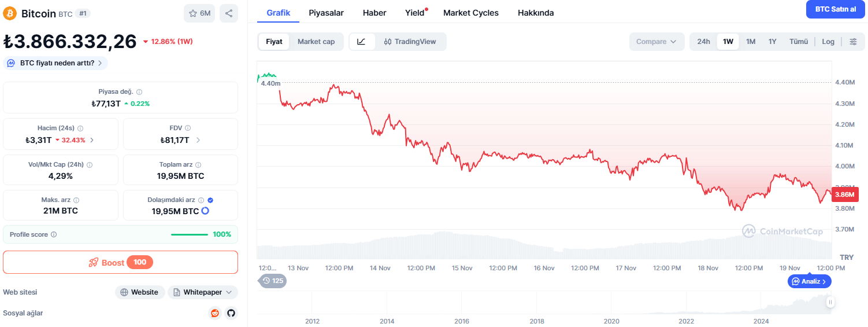Set chart range to 24h

click(703, 42)
